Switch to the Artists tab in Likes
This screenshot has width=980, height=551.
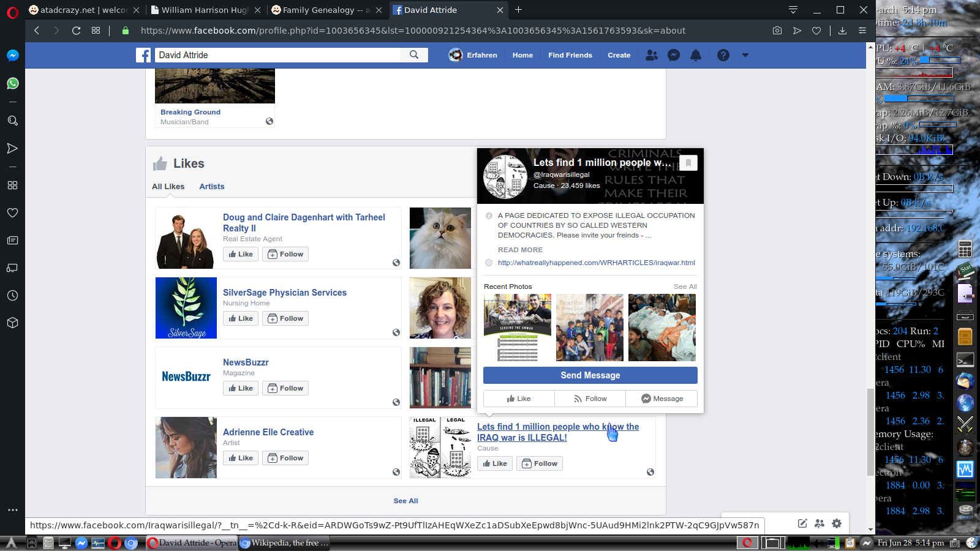tap(212, 187)
